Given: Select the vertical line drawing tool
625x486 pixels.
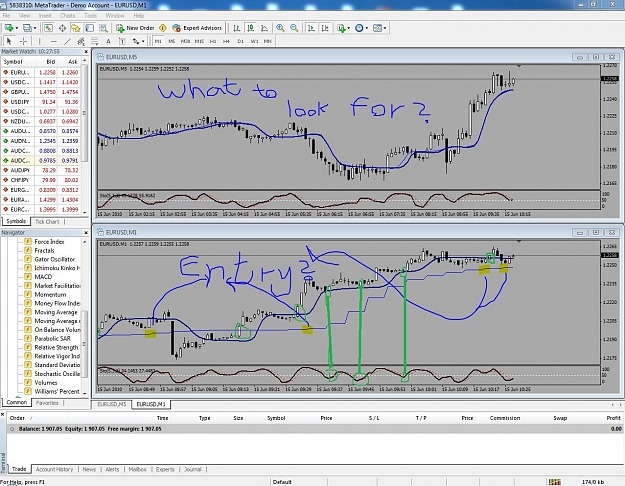Looking at the screenshot, I should [39, 41].
